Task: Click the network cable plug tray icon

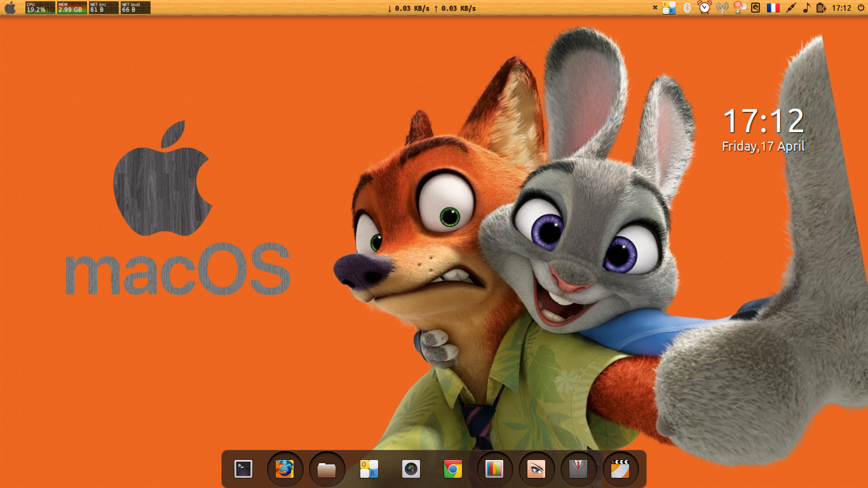Action: click(790, 8)
